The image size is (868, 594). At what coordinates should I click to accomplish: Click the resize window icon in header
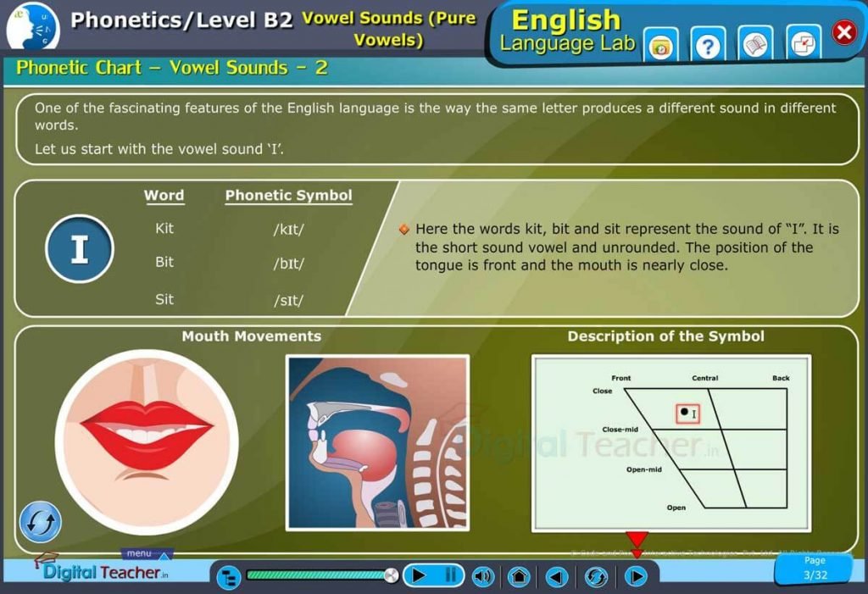[804, 44]
